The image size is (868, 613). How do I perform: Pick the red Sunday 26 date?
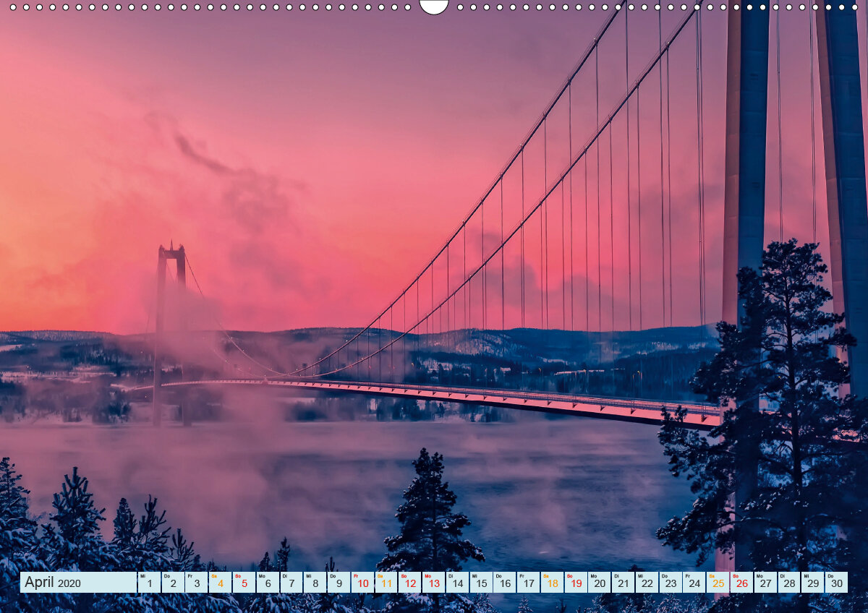pyautogui.click(x=741, y=583)
